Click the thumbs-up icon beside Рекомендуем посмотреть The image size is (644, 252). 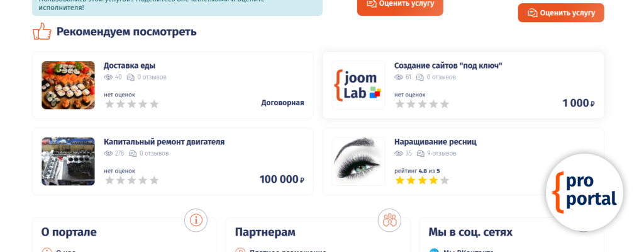coord(42,31)
